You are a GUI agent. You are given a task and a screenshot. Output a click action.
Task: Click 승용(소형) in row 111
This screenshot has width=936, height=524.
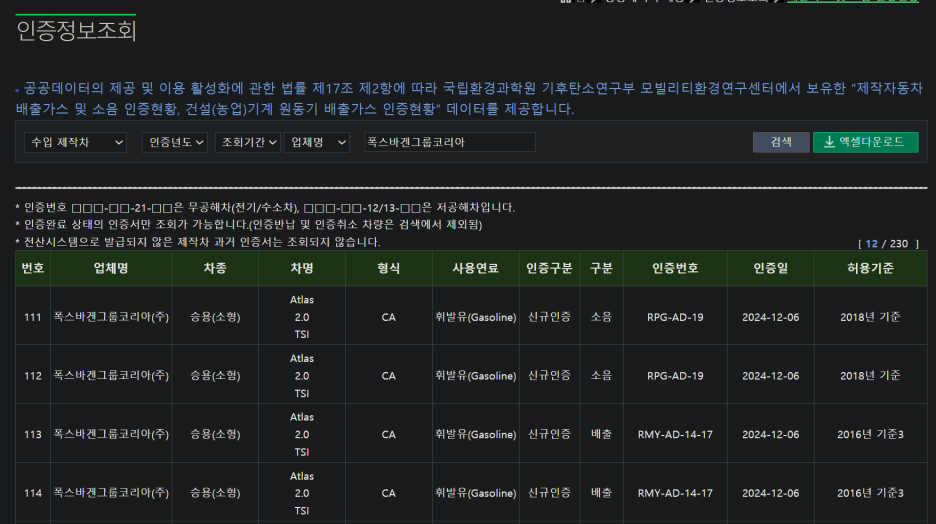[215, 317]
